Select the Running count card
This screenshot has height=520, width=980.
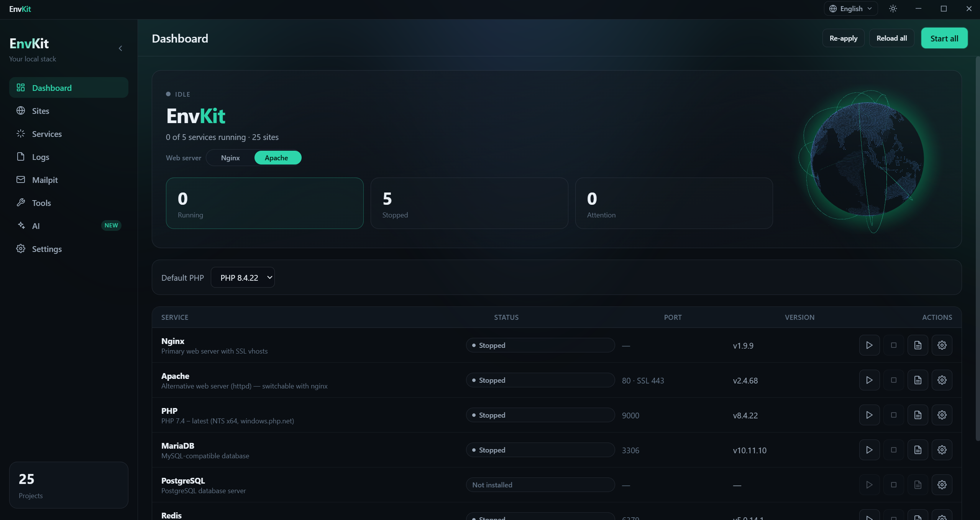(264, 203)
